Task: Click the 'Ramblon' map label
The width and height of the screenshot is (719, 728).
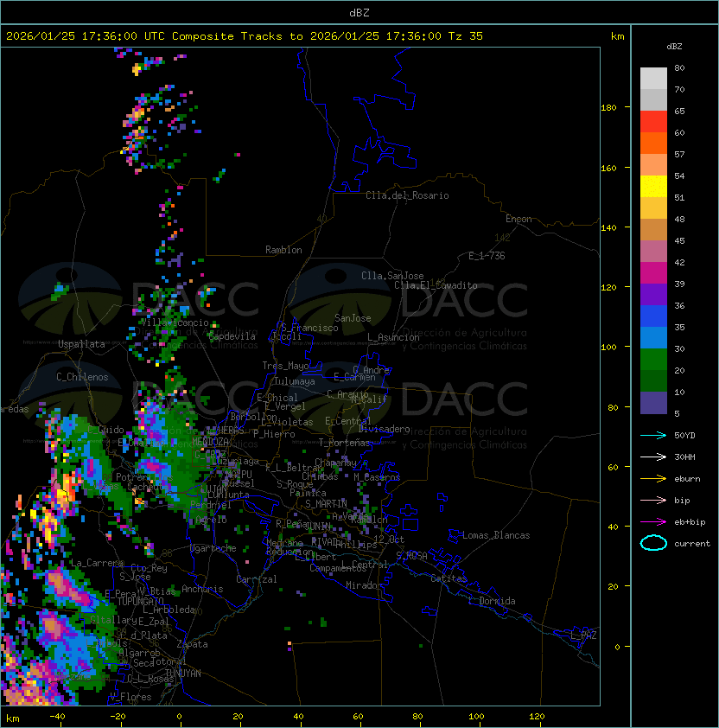Action: coord(283,250)
